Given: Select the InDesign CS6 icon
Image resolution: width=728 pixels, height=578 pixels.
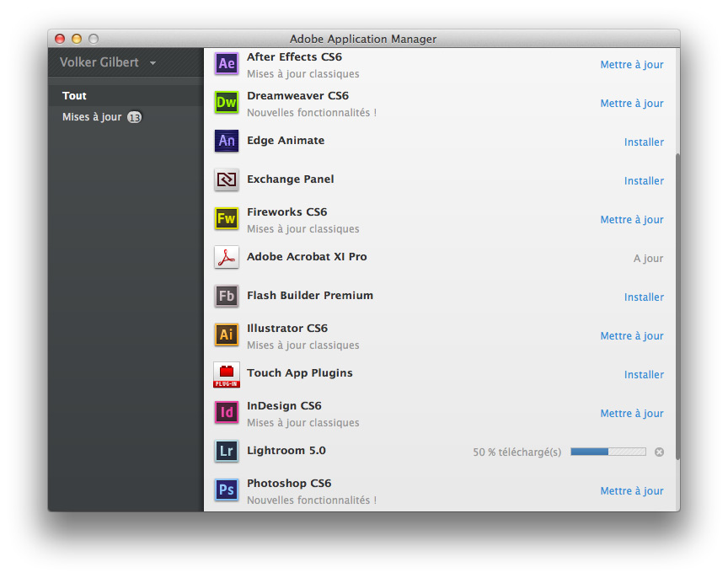Looking at the screenshot, I should click(x=227, y=412).
